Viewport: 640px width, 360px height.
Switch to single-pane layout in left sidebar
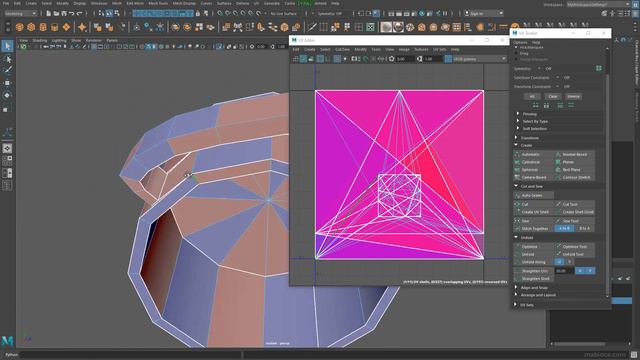click(7, 149)
